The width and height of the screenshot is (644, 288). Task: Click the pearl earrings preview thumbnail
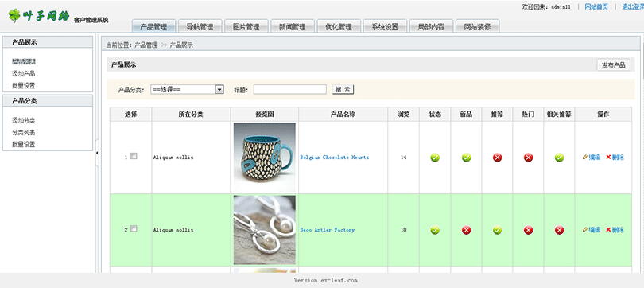tap(265, 230)
